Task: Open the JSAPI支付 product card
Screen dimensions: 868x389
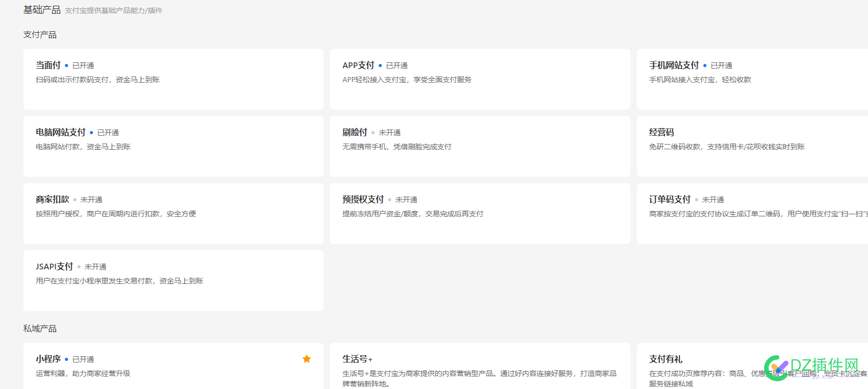Action: click(173, 280)
